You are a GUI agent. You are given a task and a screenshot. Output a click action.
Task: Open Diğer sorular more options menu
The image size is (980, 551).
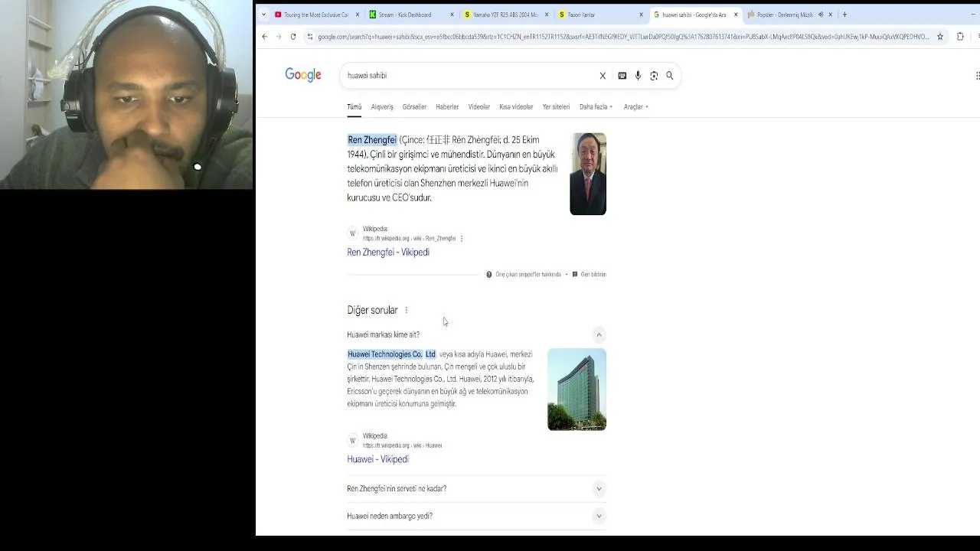[x=407, y=311]
